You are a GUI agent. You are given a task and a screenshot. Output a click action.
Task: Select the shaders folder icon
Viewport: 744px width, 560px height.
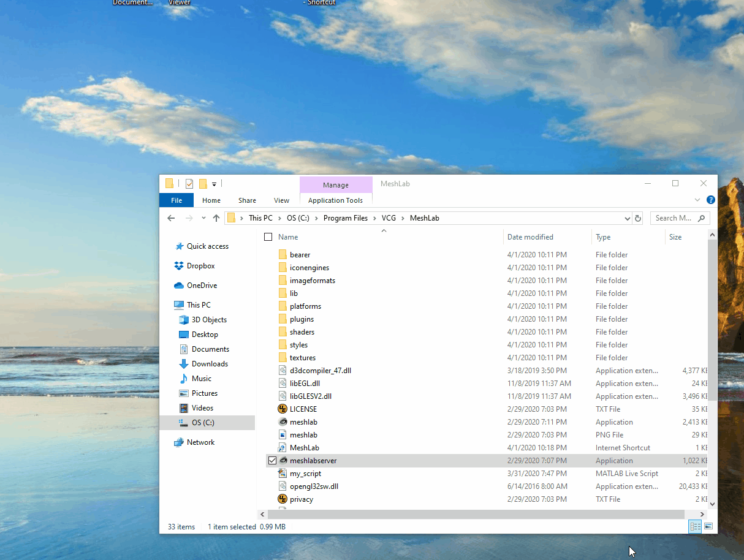click(283, 332)
